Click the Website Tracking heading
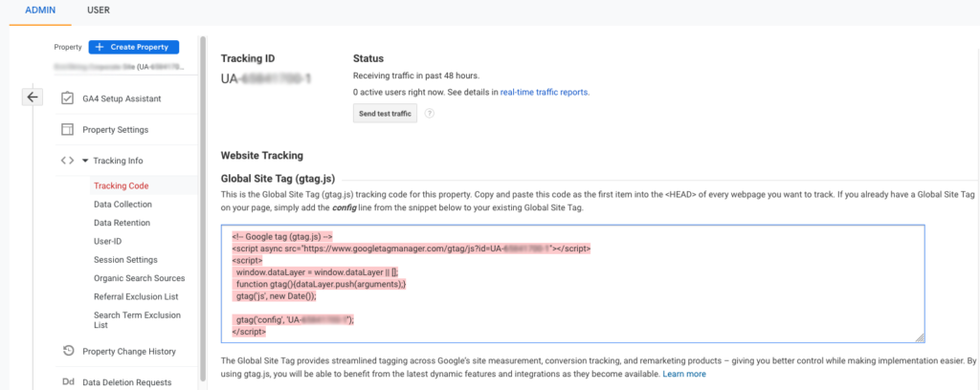980x390 pixels. click(262, 156)
